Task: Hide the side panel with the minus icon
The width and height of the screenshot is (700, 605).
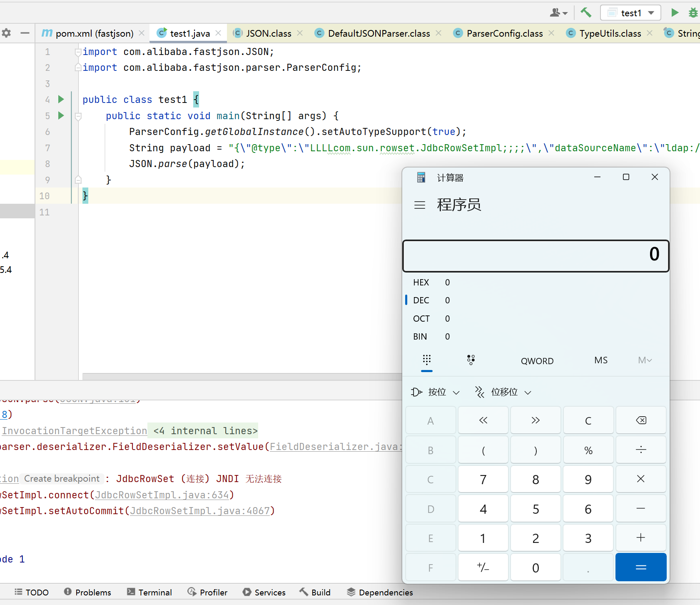Action: point(25,33)
